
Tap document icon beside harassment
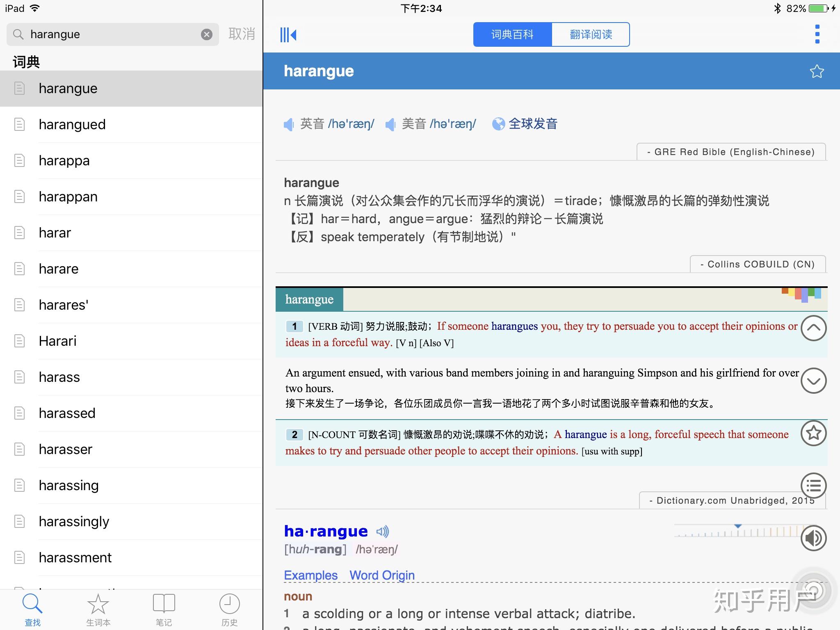coord(19,557)
